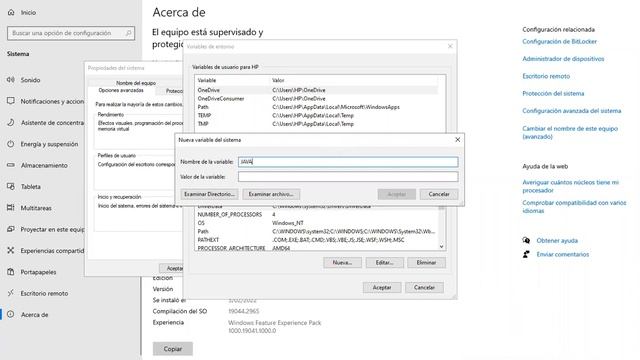
Task: Click the moon icon for Asistente de concentración
Action: pyautogui.click(x=11, y=122)
